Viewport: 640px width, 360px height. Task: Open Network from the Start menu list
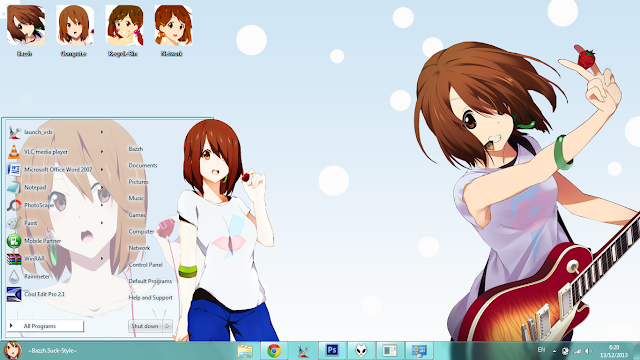(x=139, y=248)
